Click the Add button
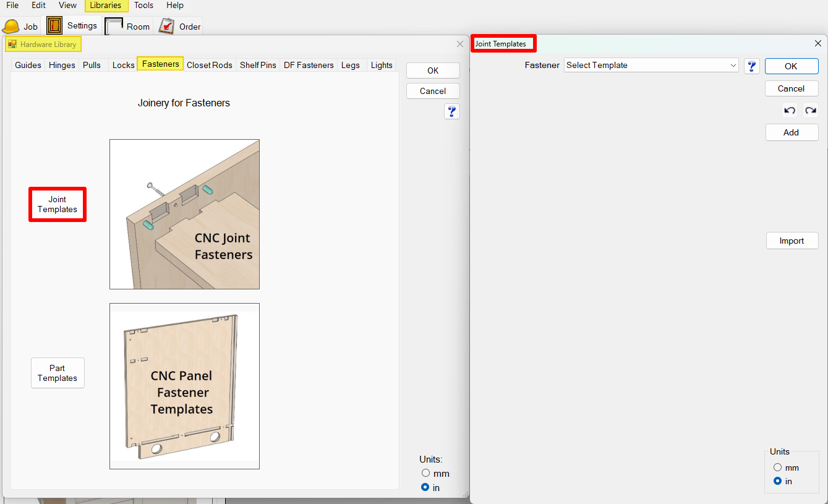828x504 pixels. pyautogui.click(x=791, y=132)
